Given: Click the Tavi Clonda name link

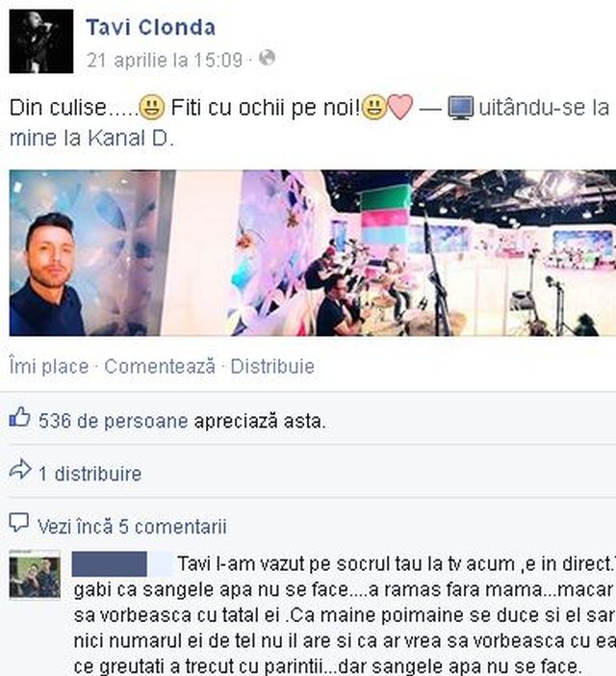Looking at the screenshot, I should tap(151, 28).
